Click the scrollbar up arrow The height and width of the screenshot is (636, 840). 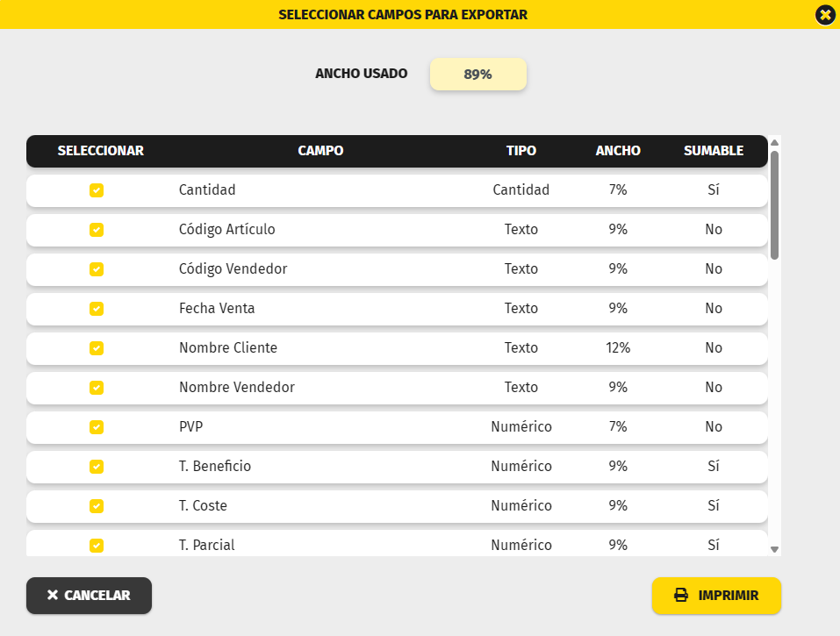tap(774, 142)
